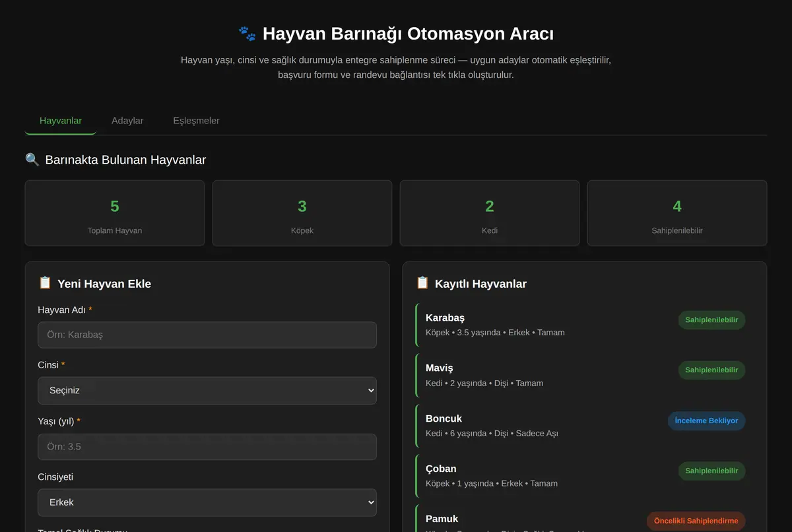Click Maviş's Sahiplenilebilir status badge
The image size is (792, 532).
pyautogui.click(x=711, y=370)
